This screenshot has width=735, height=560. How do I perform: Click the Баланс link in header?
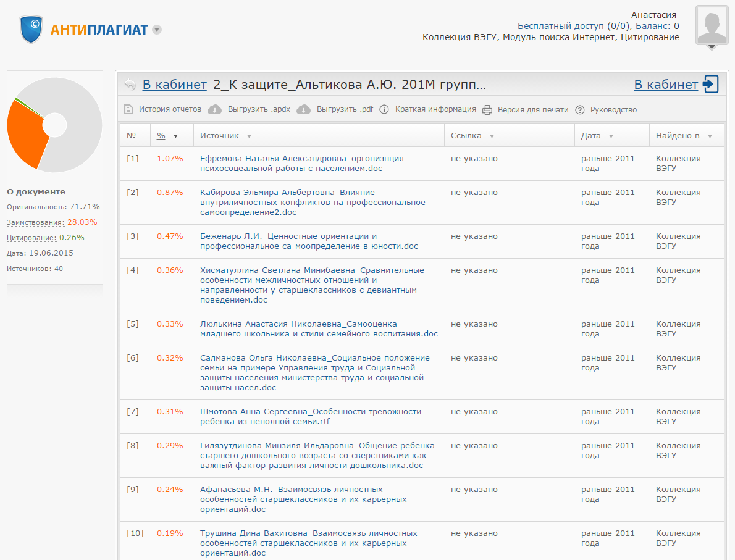pyautogui.click(x=652, y=26)
